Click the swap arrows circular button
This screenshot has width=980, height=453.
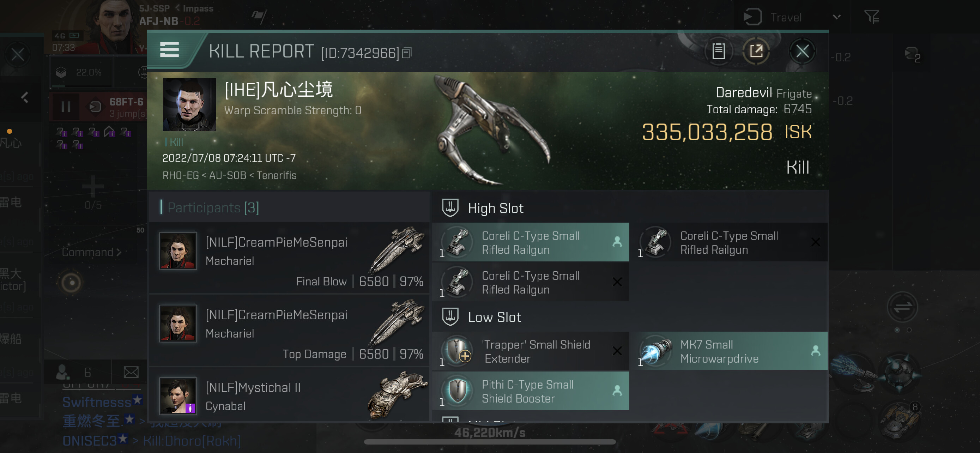902,307
